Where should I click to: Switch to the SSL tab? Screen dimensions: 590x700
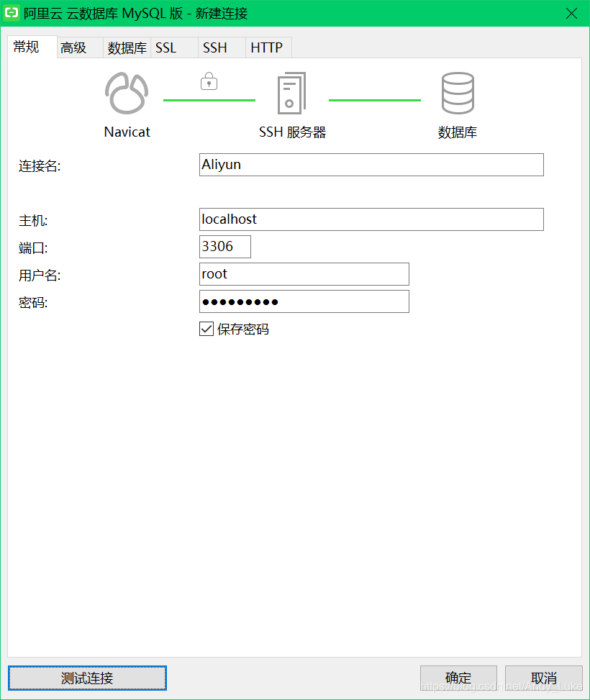[175, 47]
